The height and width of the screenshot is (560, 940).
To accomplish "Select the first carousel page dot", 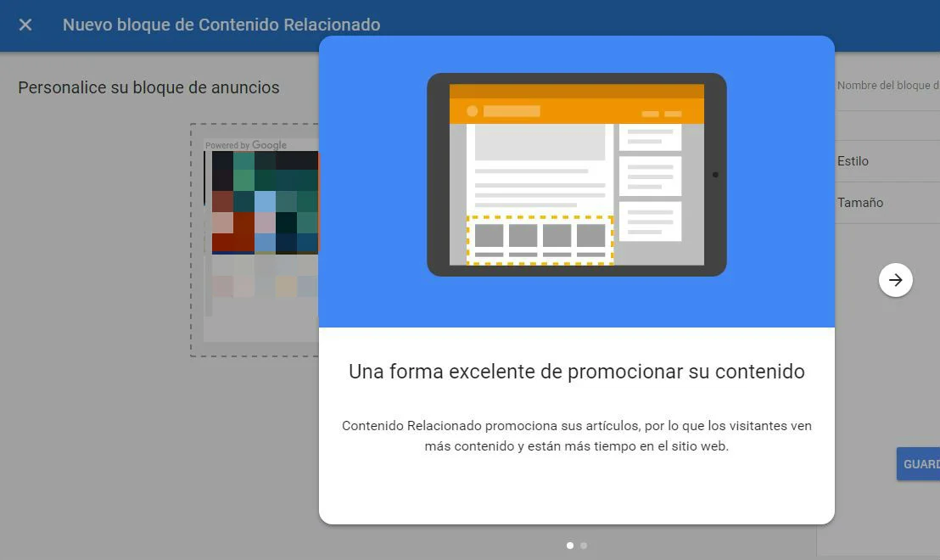I will point(570,546).
